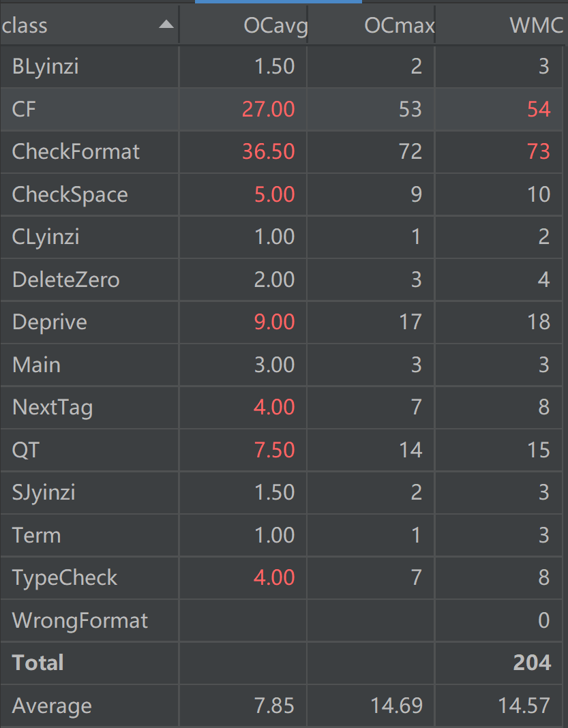Click the CheckFormat class name
This screenshot has width=568, height=728.
(x=76, y=151)
